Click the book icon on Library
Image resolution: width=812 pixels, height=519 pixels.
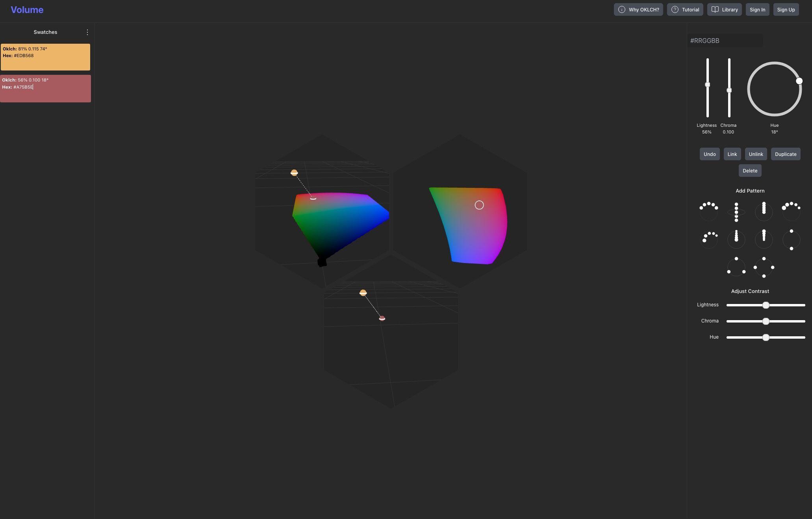tap(715, 9)
